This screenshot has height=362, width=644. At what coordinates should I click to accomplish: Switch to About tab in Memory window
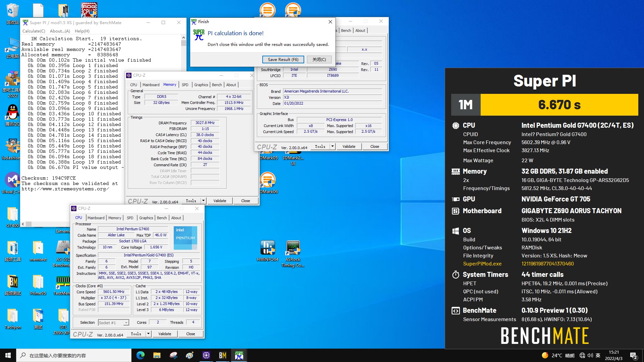point(231,85)
